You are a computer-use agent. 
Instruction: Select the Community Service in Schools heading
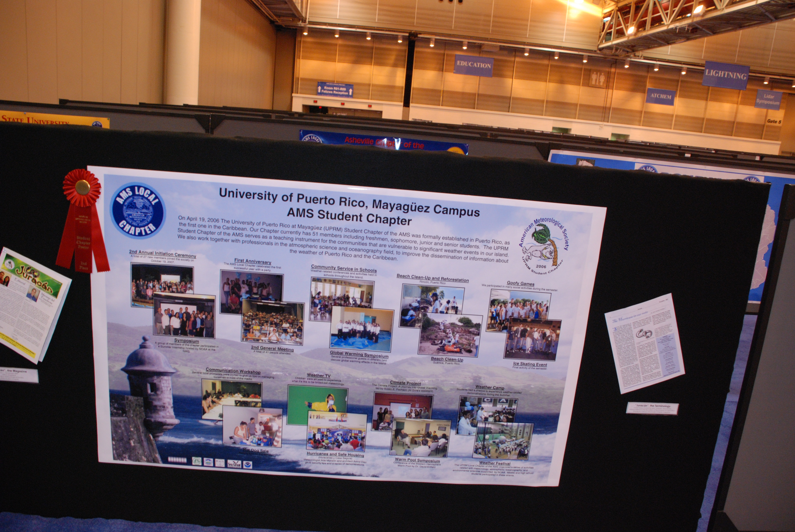344,268
